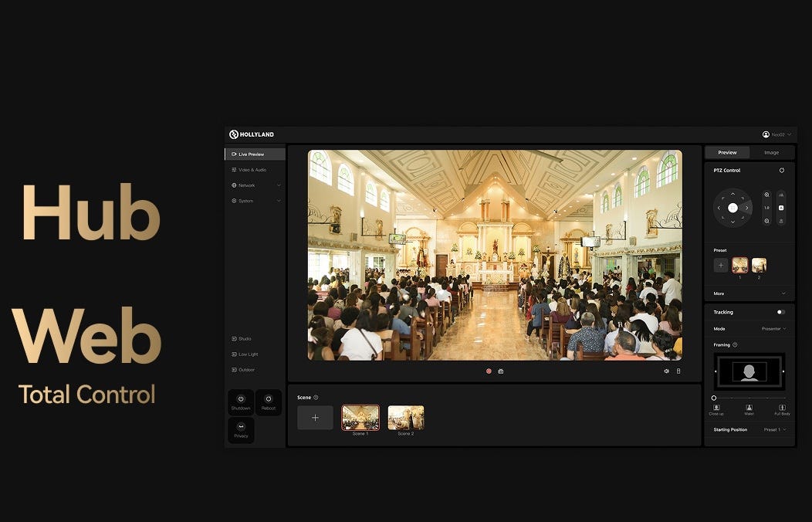The height and width of the screenshot is (522, 812).
Task: Zoom in with the upper magnifier icon
Action: 767,195
